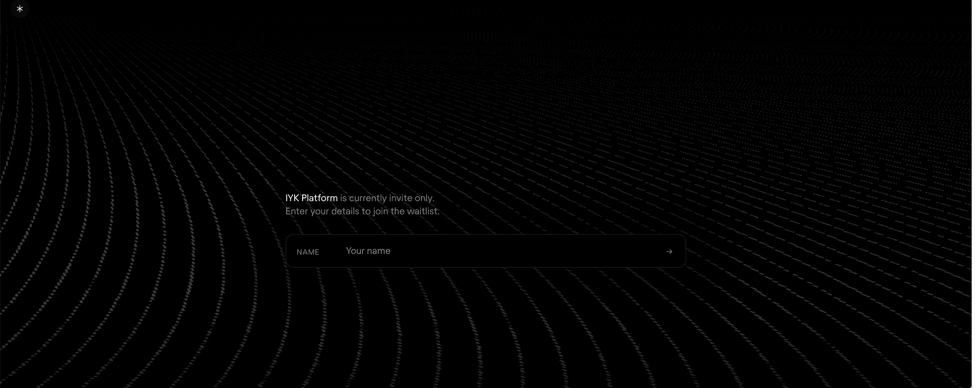
Task: Click the arrow submit icon
Action: (669, 251)
